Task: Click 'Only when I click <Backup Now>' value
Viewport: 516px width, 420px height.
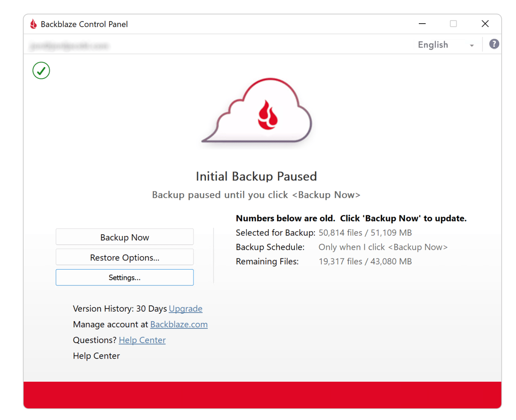Action: point(383,247)
